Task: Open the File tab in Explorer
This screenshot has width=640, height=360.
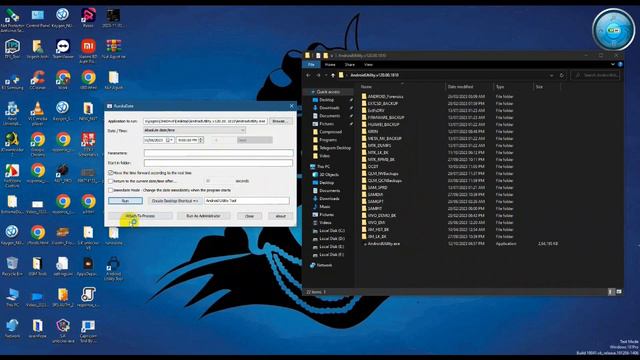Action: point(311,64)
